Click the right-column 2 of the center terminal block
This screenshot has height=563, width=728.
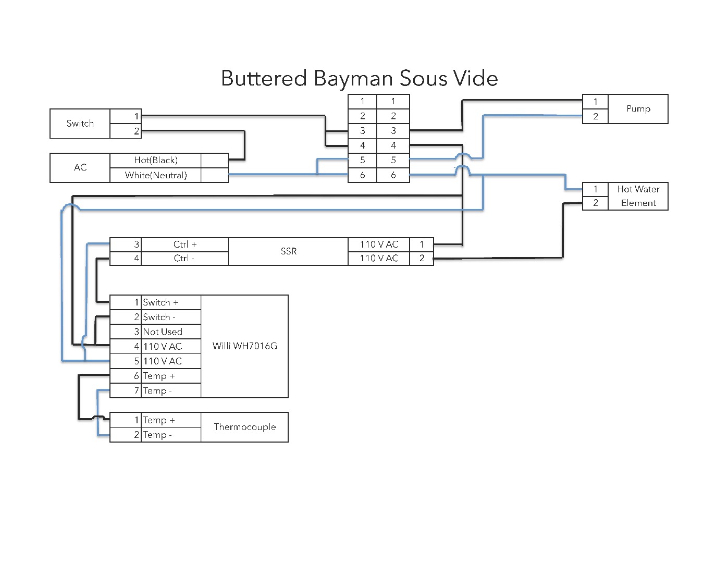pyautogui.click(x=393, y=116)
